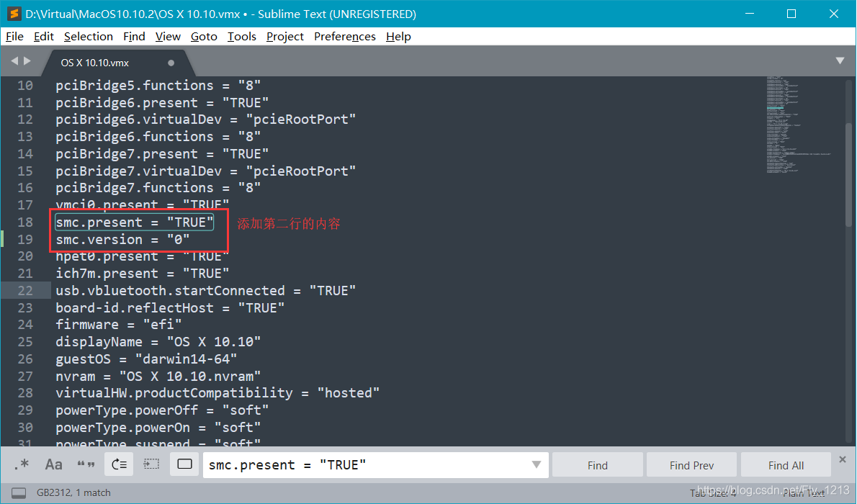The image size is (857, 504).
Task: Click the vertical scrollbar
Action: pos(849,175)
